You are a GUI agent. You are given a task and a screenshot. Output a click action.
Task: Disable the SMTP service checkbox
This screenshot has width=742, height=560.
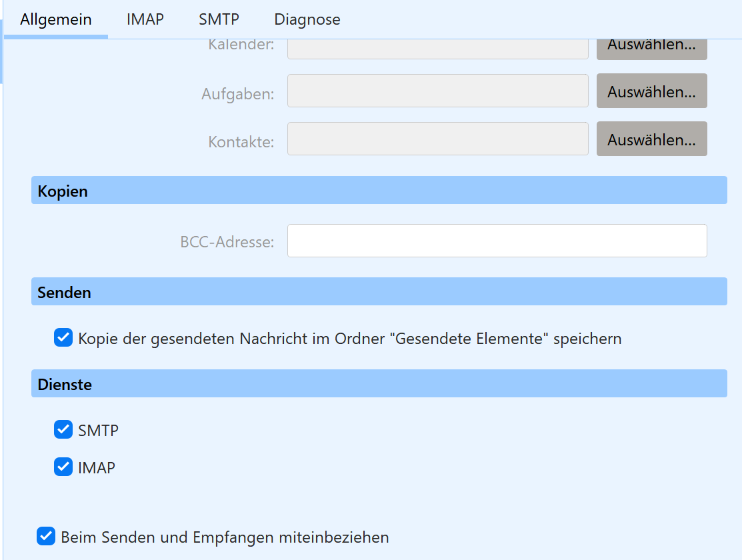(x=63, y=430)
